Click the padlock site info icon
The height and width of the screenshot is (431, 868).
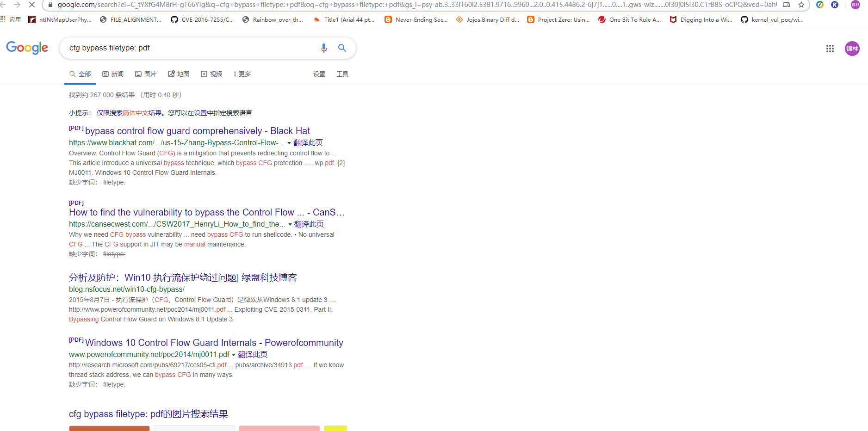coord(50,5)
